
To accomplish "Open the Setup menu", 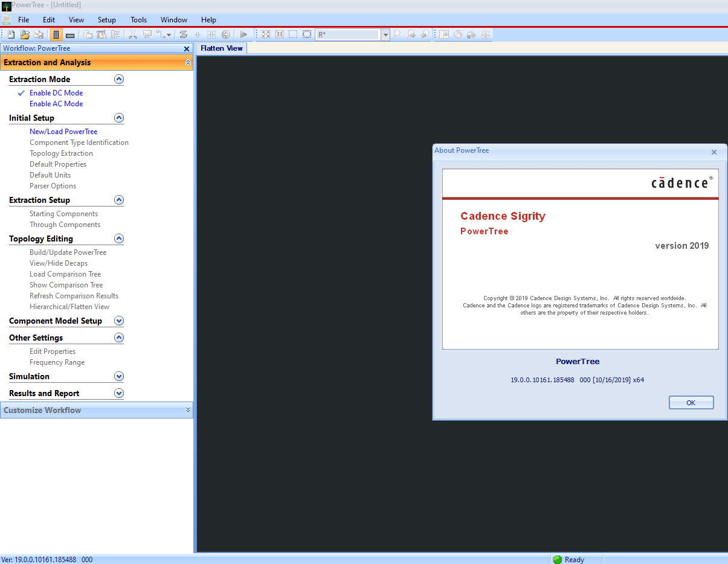I will point(106,20).
